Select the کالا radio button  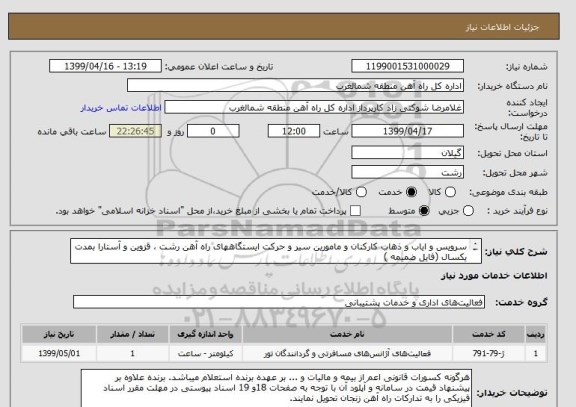pyautogui.click(x=450, y=192)
